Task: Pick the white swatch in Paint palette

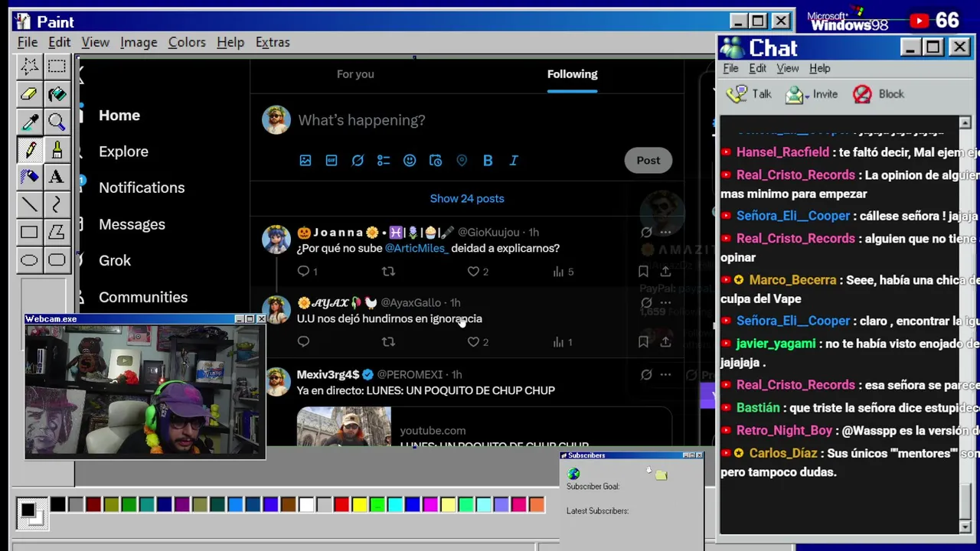Action: [x=306, y=504]
